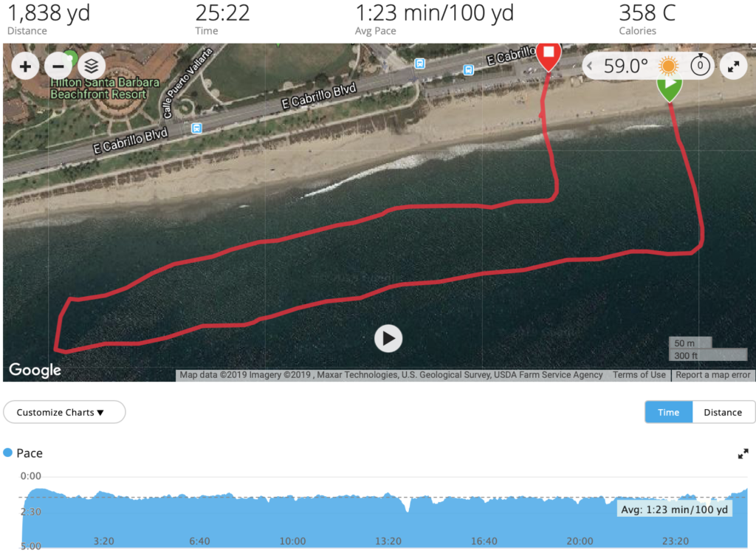Zoom out of the map
Screen dimensions: 756x553
[x=58, y=66]
